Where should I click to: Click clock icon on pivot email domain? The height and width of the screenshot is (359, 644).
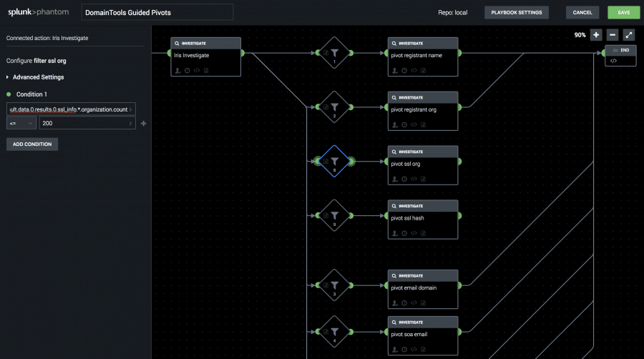pyautogui.click(x=404, y=303)
